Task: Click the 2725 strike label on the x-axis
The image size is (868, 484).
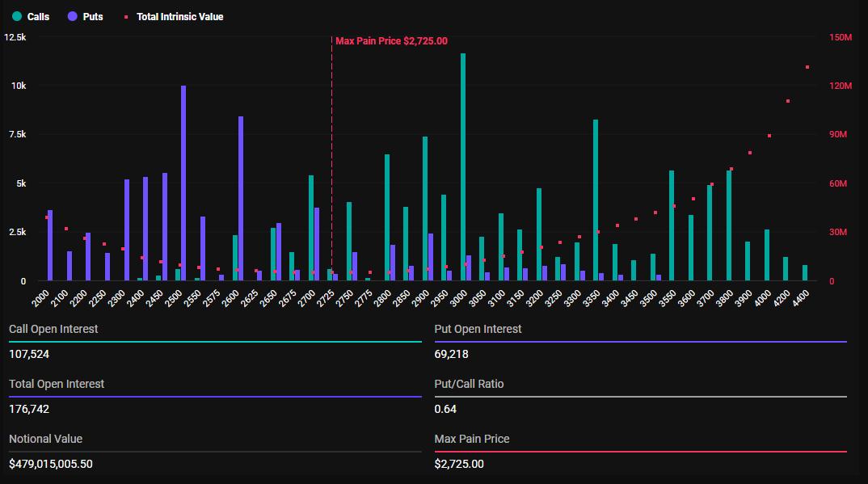Action: [x=326, y=297]
